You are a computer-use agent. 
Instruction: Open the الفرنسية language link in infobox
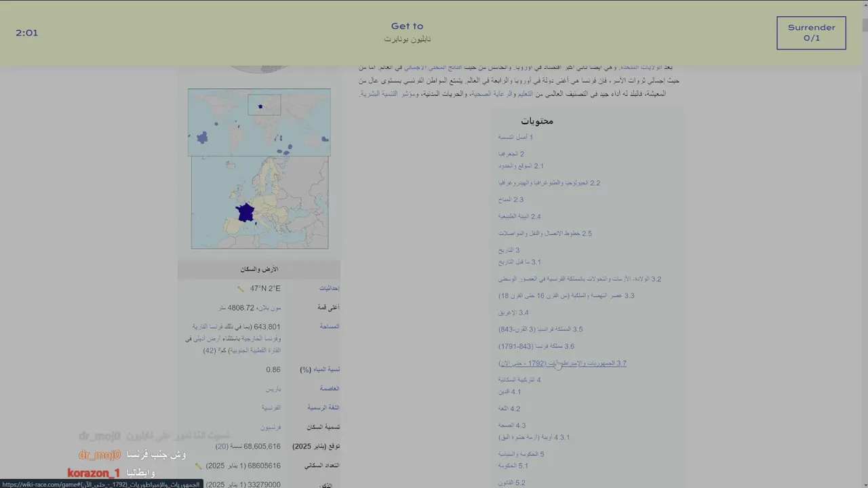coord(271,408)
